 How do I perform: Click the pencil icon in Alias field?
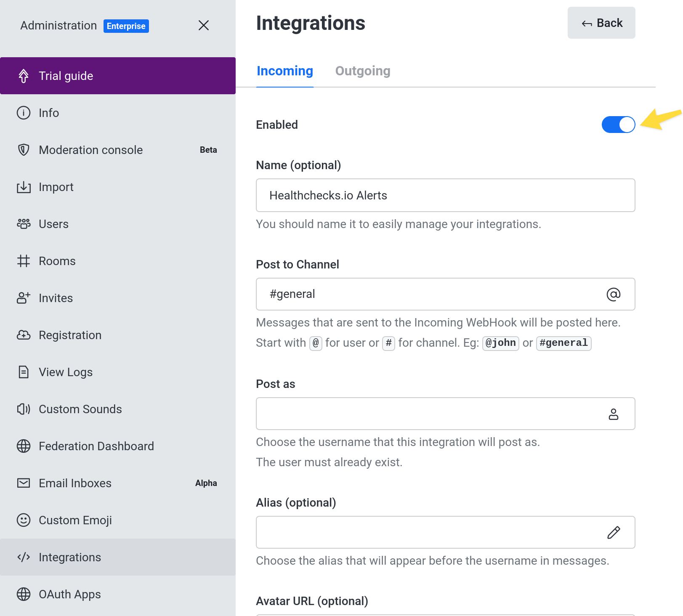614,532
